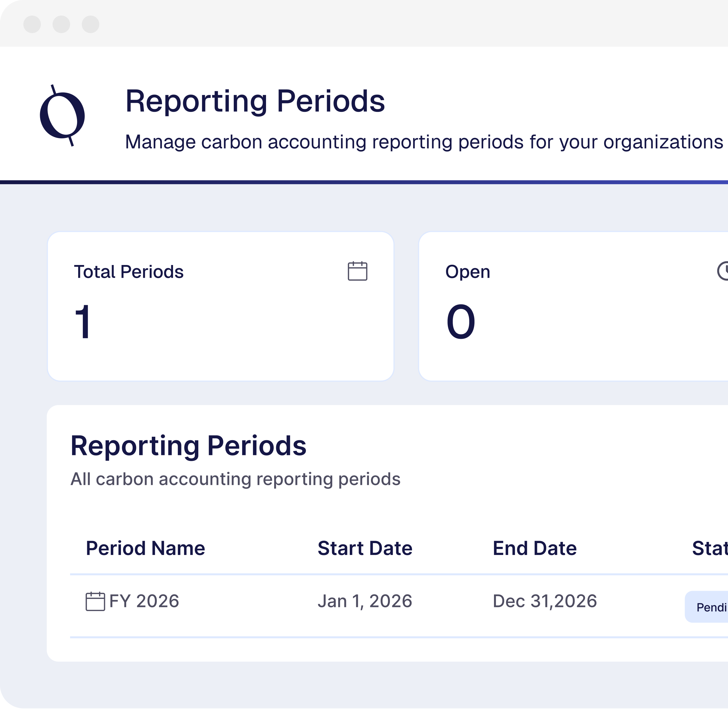Click the Pending status badge

click(x=710, y=607)
